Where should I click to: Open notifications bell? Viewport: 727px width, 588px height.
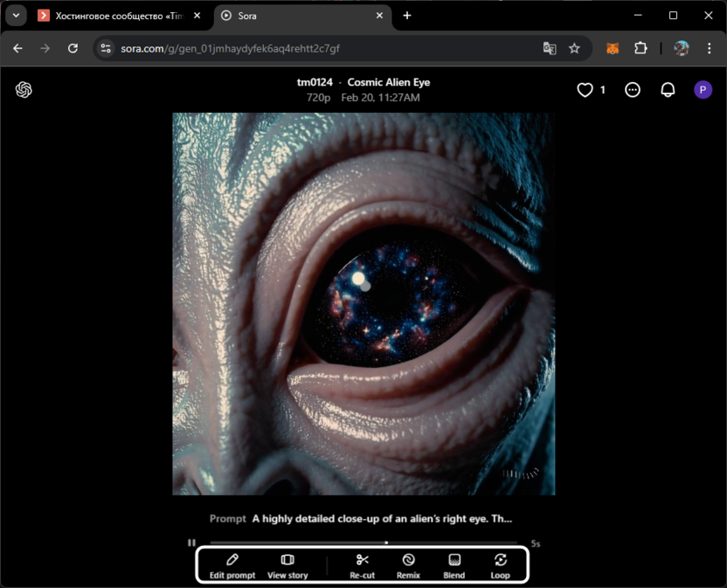[668, 89]
